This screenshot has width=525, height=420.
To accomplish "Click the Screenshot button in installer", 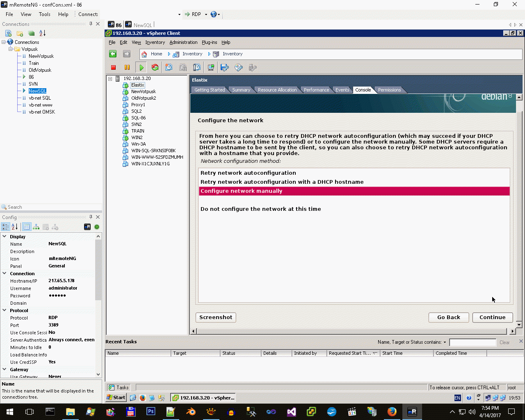I will click(216, 317).
